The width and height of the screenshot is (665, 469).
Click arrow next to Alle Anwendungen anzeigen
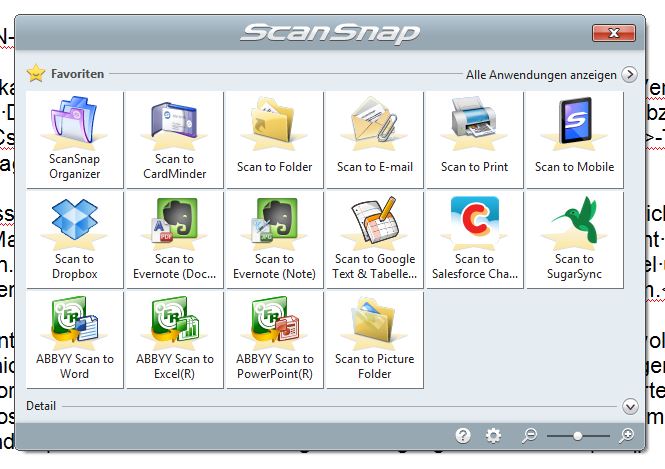point(629,75)
